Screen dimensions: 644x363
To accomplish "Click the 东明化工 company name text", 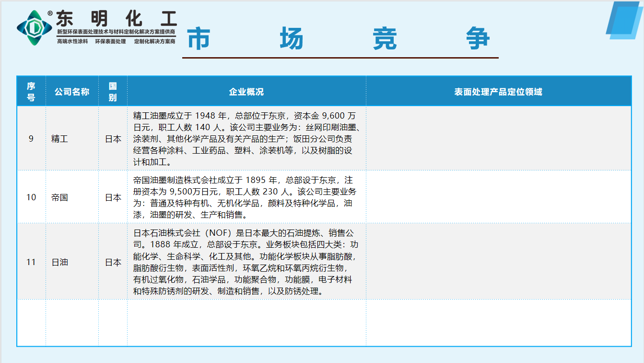I will tap(116, 18).
